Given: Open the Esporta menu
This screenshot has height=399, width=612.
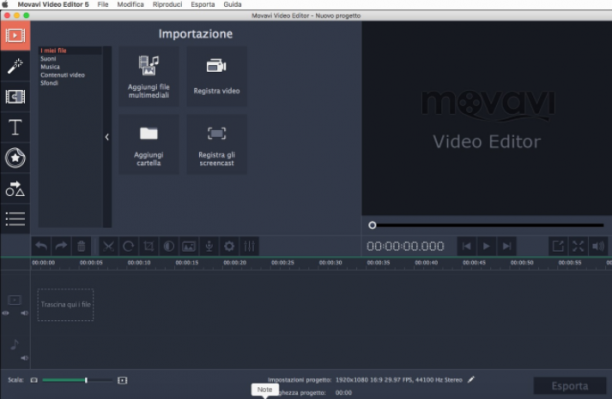Looking at the screenshot, I should (x=203, y=4).
